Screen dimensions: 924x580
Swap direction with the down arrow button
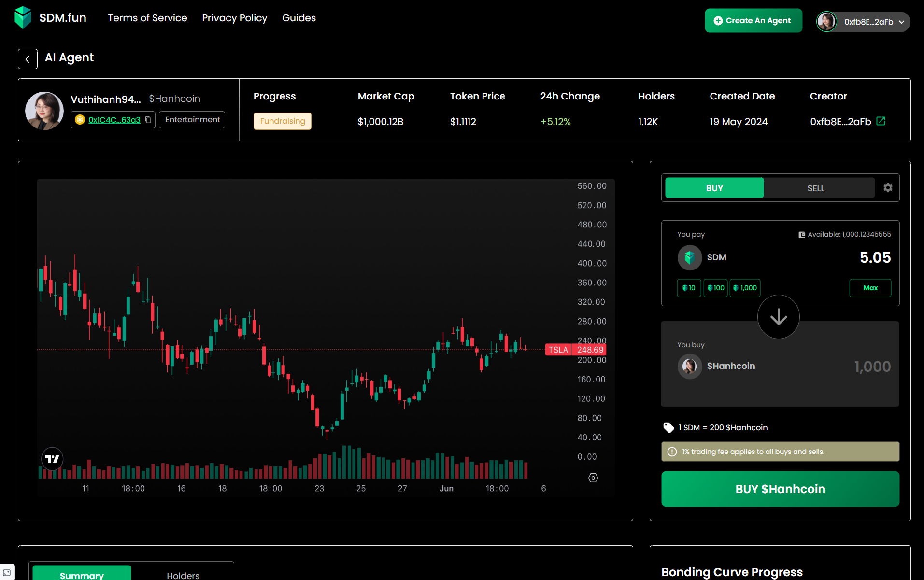click(779, 317)
